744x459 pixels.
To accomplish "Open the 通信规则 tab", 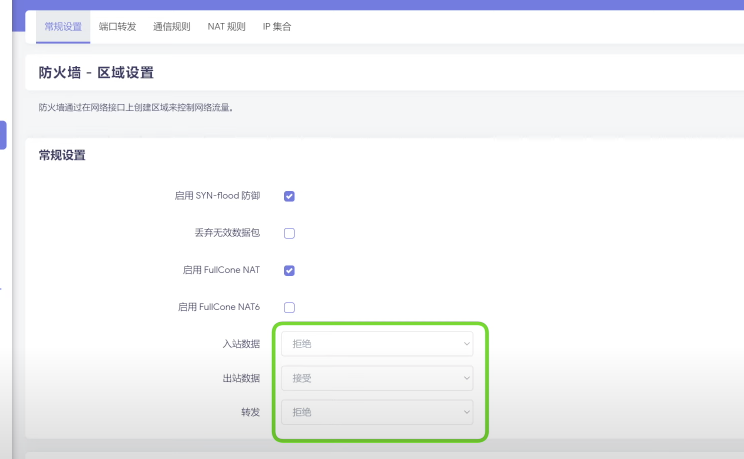I will [x=172, y=26].
